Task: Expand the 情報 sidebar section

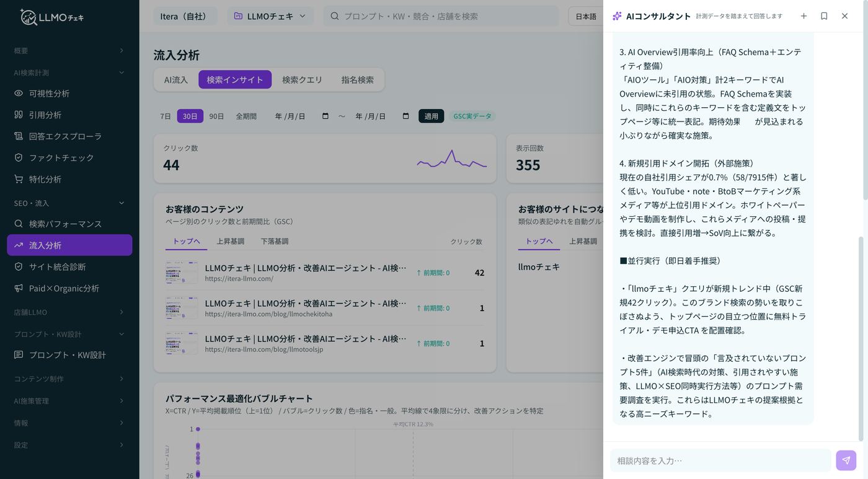Action: point(69,423)
